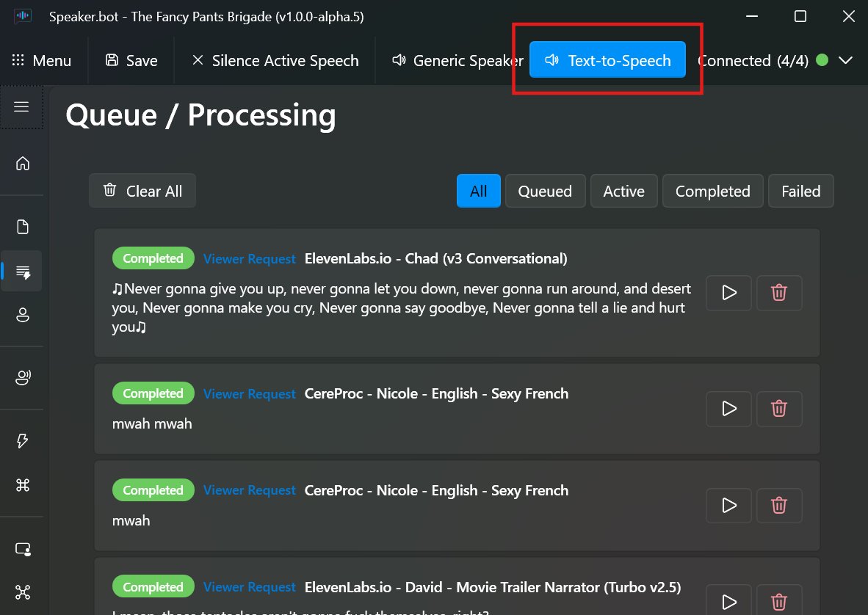Click the window title 'Speaker.bot - The Fancy Pants Brigade'

(x=206, y=17)
